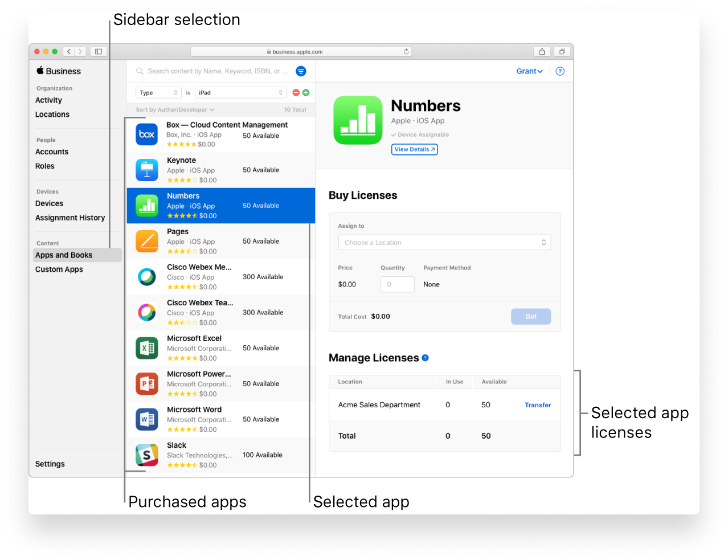This screenshot has width=728, height=560.
Task: Go to Assignment History in sidebar
Action: [x=70, y=218]
